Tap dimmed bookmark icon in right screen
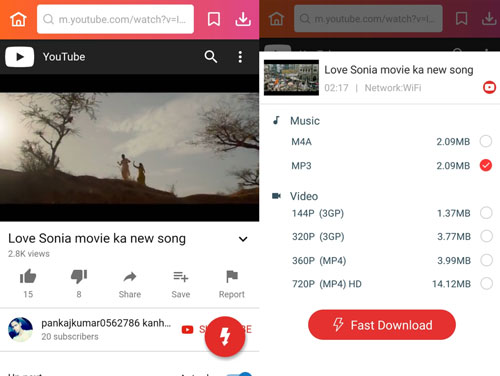This screenshot has height=376, width=500. 462,19
